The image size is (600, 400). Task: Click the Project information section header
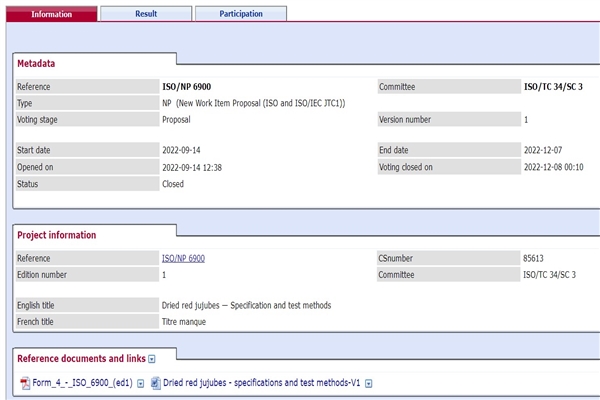(57, 235)
